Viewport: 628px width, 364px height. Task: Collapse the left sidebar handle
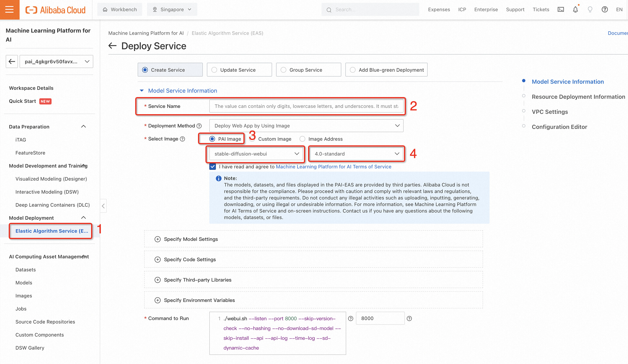pos(103,206)
